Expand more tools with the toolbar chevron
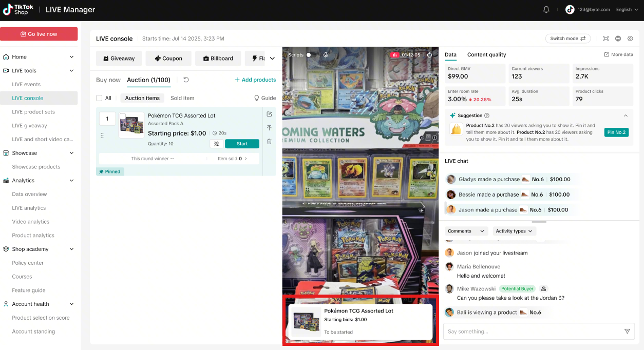Image resolution: width=644 pixels, height=350 pixels. point(272,59)
